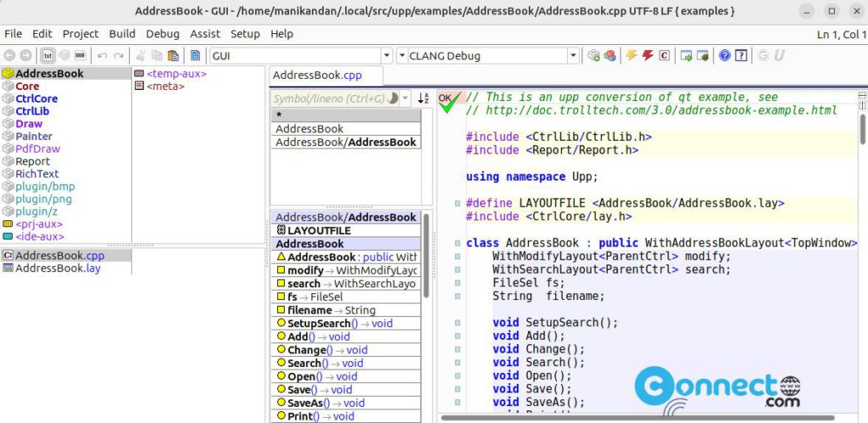Select the <temp-aux> entry
The width and height of the screenshot is (868, 423).
pyautogui.click(x=198, y=73)
